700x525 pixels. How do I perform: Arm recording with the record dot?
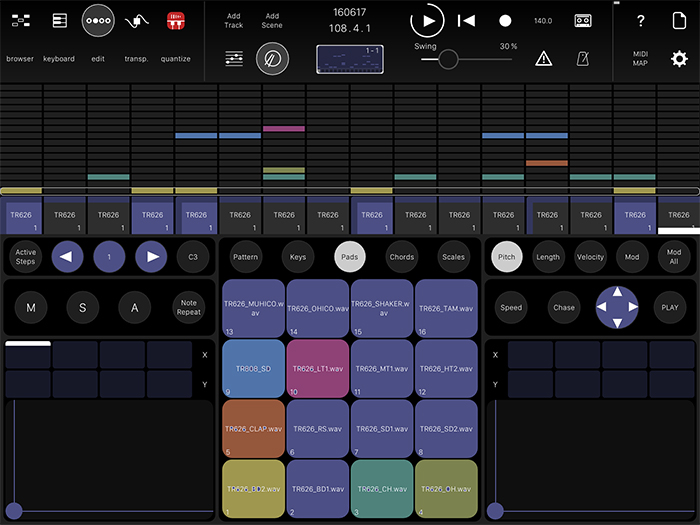505,21
